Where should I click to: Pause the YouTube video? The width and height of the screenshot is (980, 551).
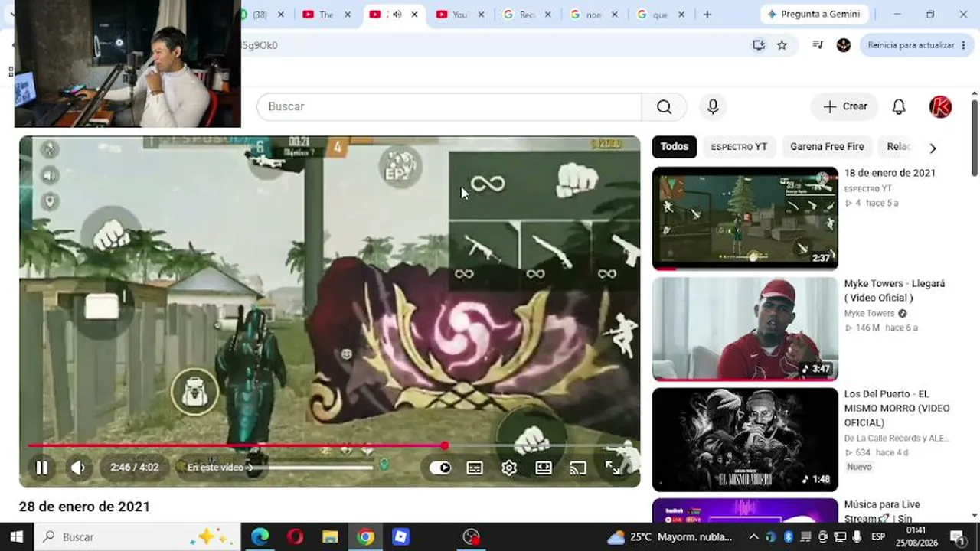[x=42, y=468]
